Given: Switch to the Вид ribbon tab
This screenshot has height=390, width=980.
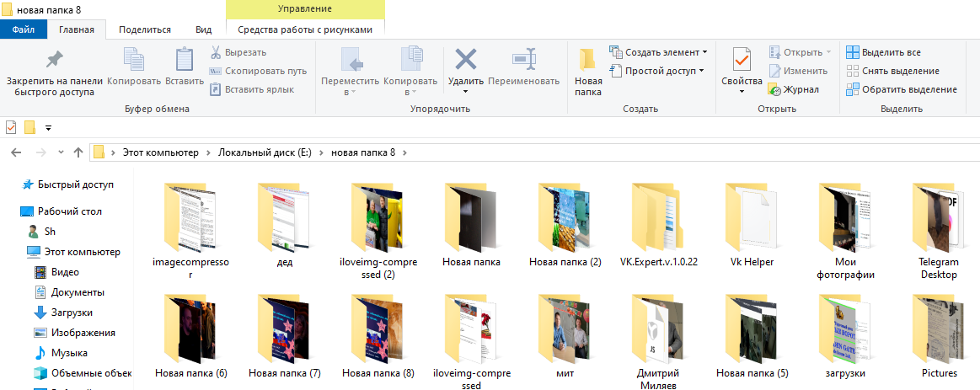Looking at the screenshot, I should tap(203, 29).
